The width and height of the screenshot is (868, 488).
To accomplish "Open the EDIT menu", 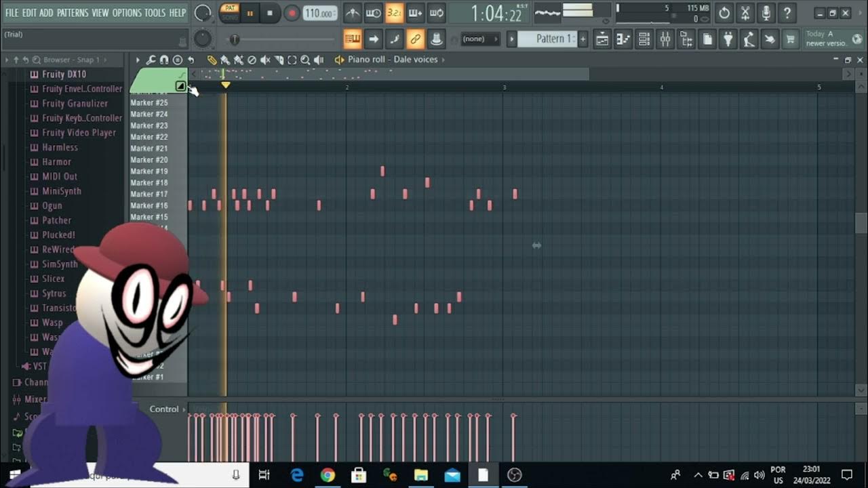I will pyautogui.click(x=29, y=13).
